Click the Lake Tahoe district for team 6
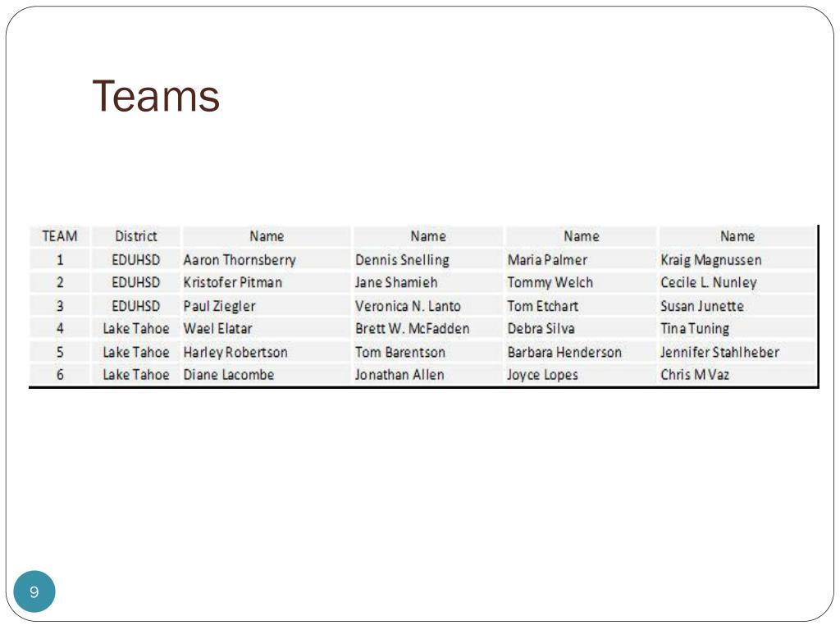 pyautogui.click(x=136, y=374)
